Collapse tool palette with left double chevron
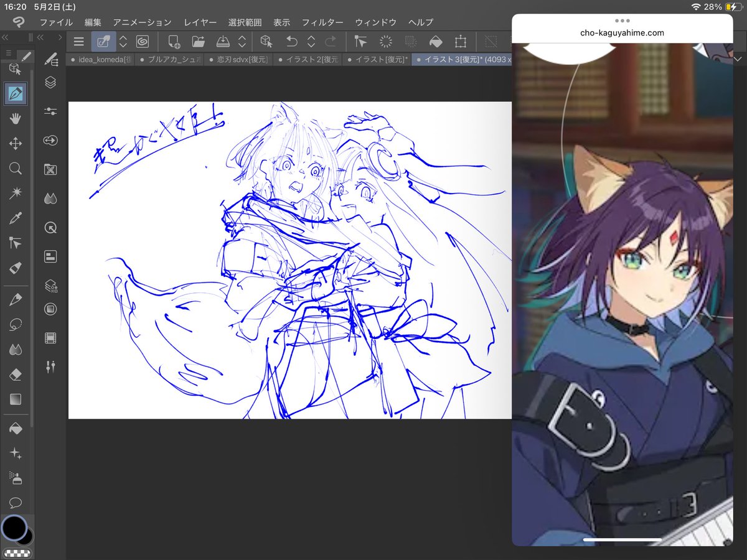Image resolution: width=747 pixels, height=560 pixels. click(x=6, y=37)
